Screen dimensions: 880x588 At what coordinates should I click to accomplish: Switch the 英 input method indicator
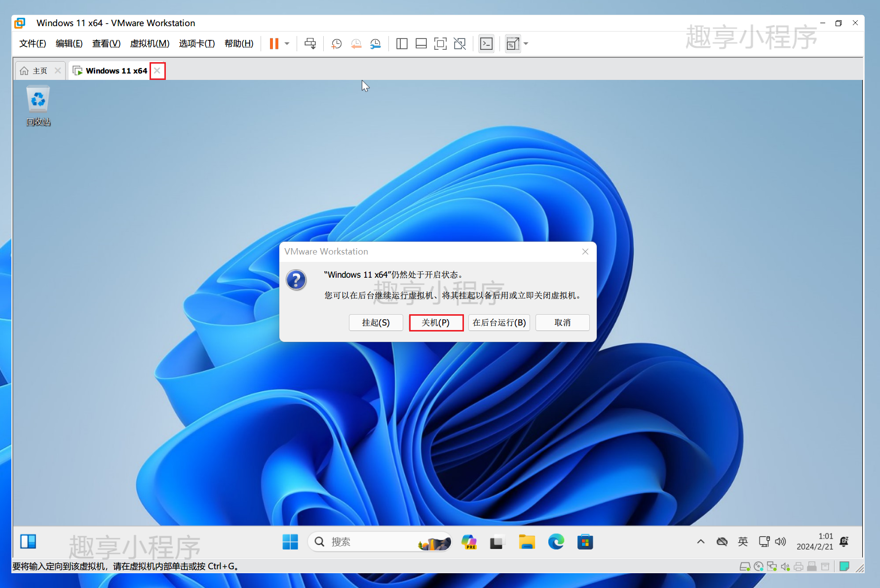(x=743, y=542)
